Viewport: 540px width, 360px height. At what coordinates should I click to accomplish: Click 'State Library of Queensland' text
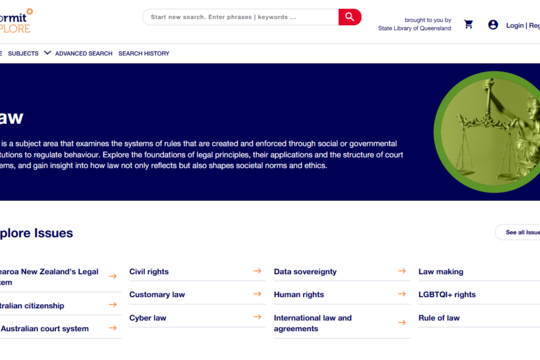(415, 28)
